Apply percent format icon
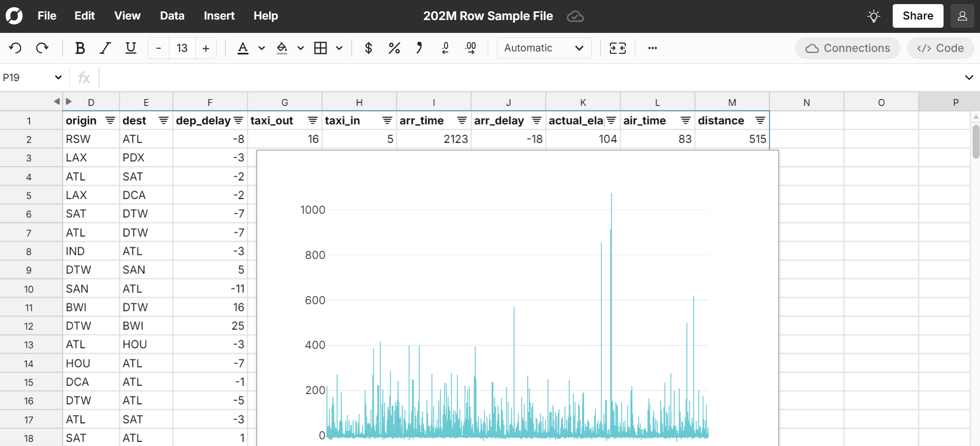The width and height of the screenshot is (980, 446). [x=394, y=48]
